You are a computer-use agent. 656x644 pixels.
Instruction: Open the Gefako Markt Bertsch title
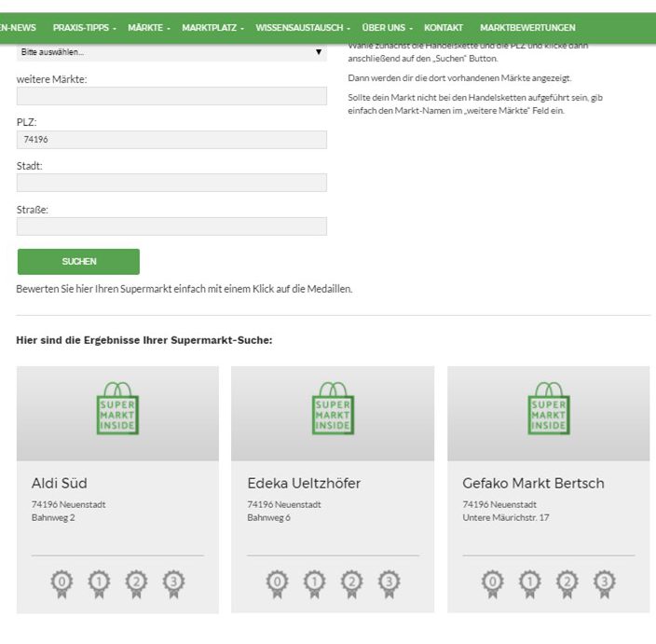pyautogui.click(x=533, y=484)
